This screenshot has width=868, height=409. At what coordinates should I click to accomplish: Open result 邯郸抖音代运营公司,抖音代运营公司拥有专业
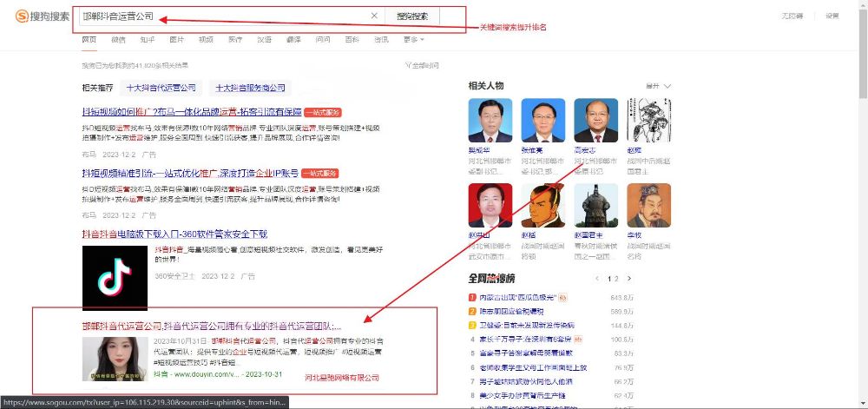click(x=212, y=326)
